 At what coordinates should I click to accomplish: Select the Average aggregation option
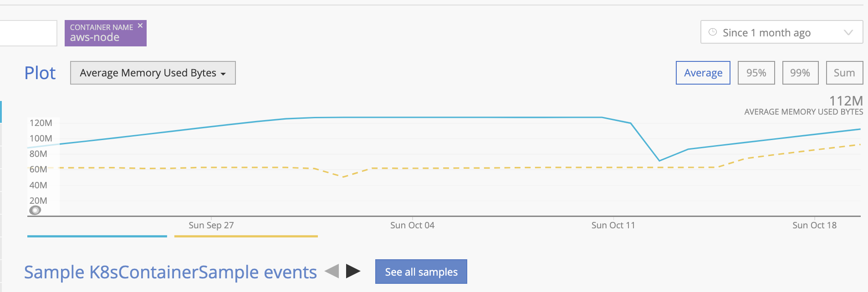(x=703, y=73)
